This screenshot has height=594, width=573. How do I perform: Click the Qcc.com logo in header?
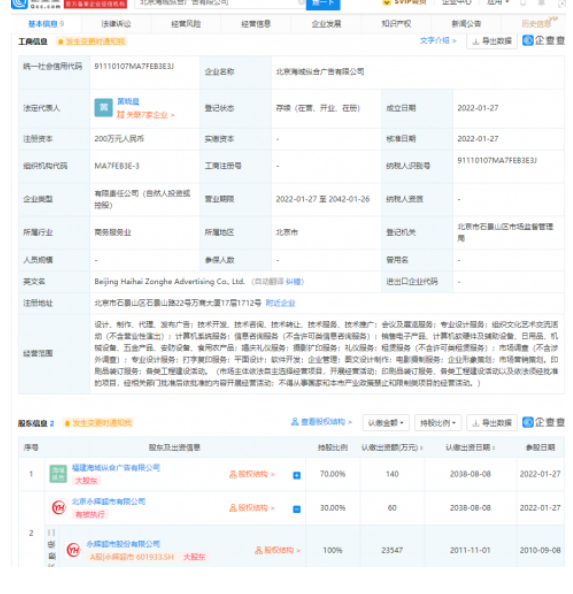click(36, 4)
